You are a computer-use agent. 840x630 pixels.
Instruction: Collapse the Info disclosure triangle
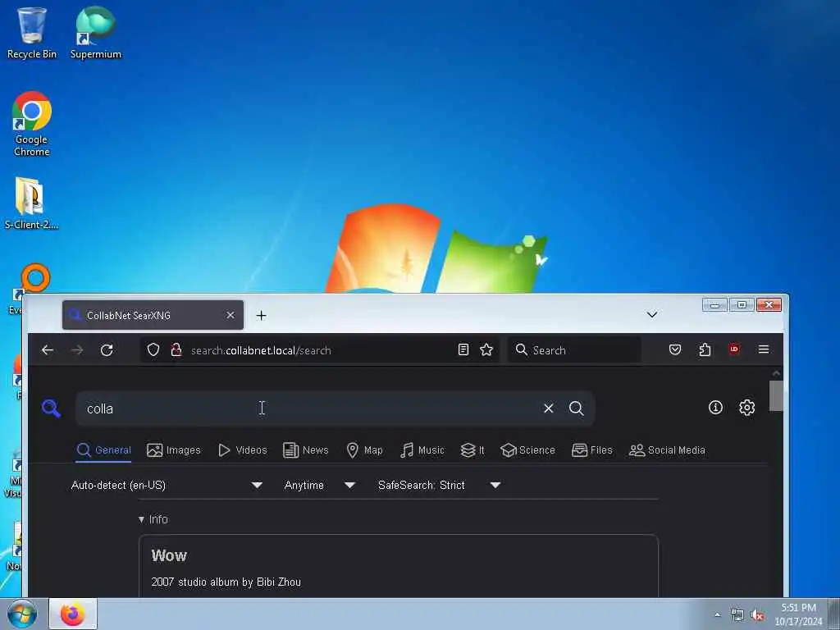click(141, 519)
